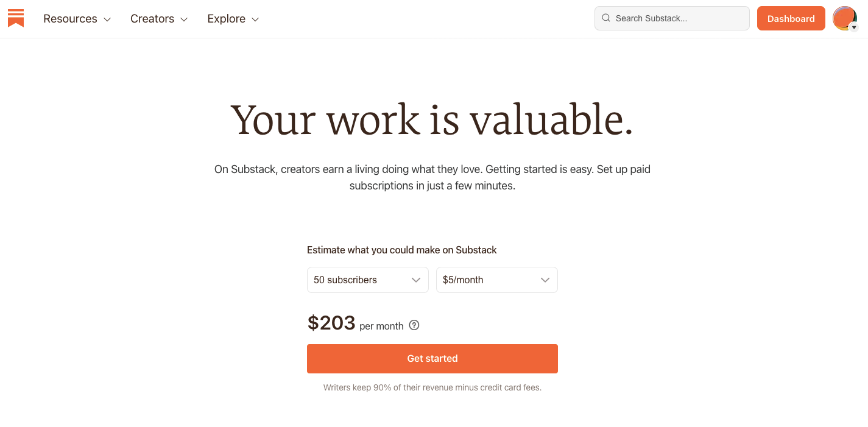Image resolution: width=868 pixels, height=427 pixels.
Task: Click the chevron next to Resources
Action: coord(107,19)
